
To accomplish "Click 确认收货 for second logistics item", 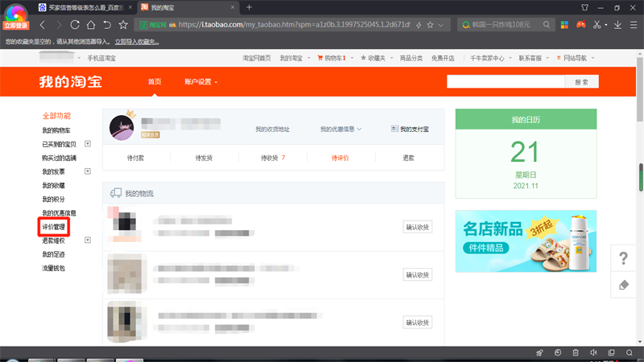I will [x=417, y=274].
